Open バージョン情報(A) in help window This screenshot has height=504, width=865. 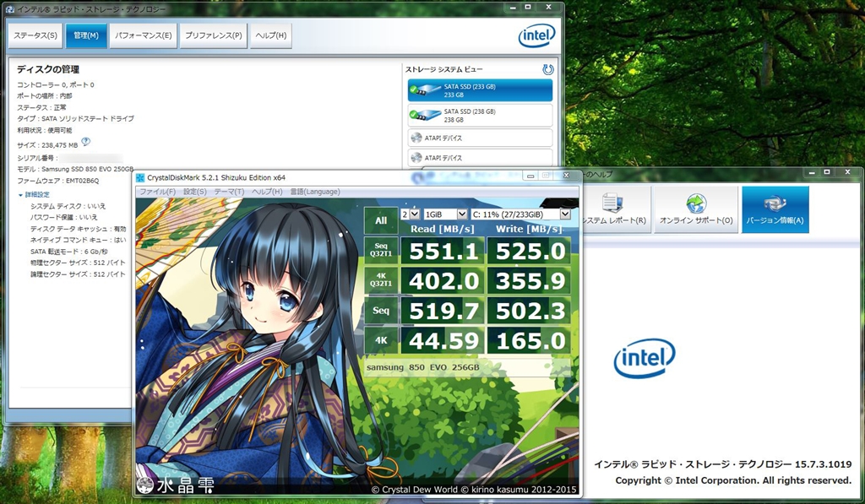(775, 209)
